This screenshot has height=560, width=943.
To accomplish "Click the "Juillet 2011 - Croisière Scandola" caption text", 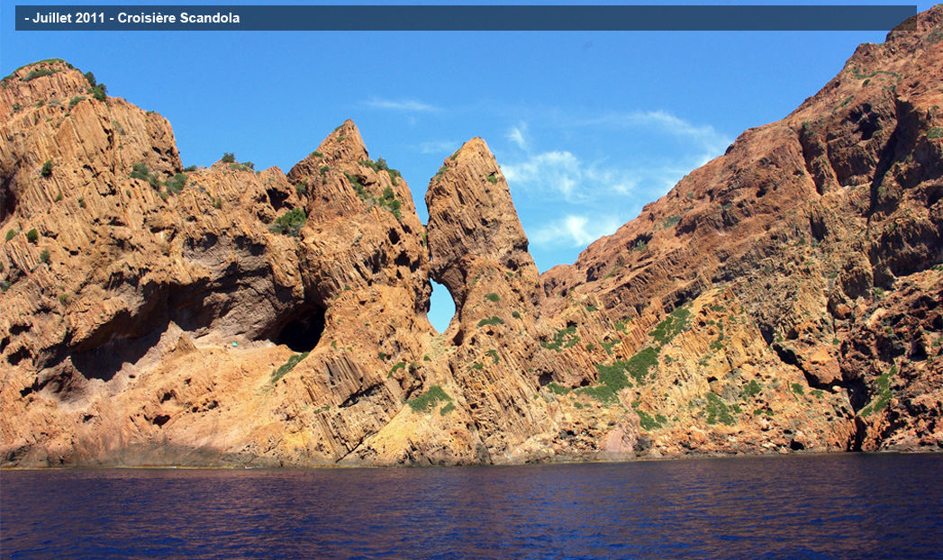I will click(x=132, y=18).
